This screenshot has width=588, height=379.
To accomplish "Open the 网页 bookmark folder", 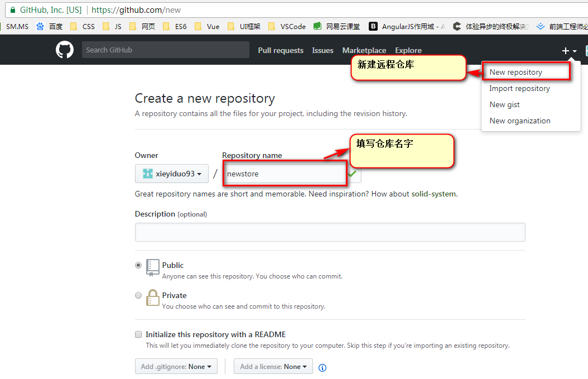I will pyautogui.click(x=142, y=26).
